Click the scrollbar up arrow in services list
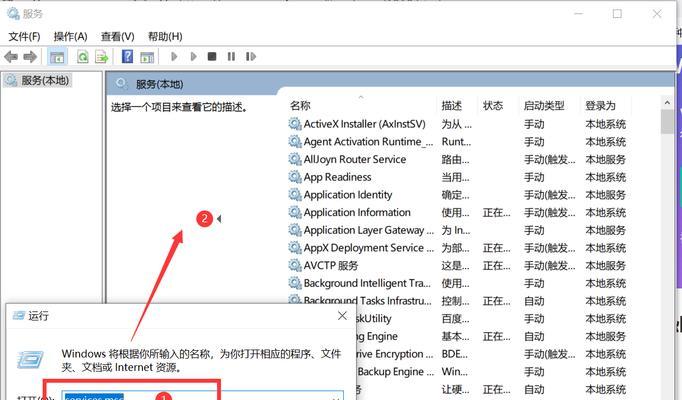 point(667,103)
